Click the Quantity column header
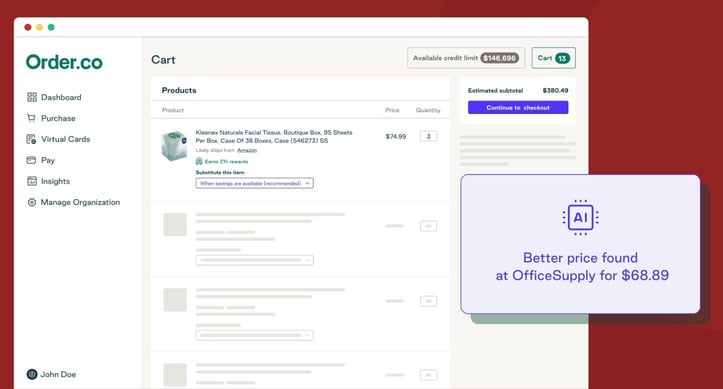This screenshot has height=389, width=723. [428, 110]
